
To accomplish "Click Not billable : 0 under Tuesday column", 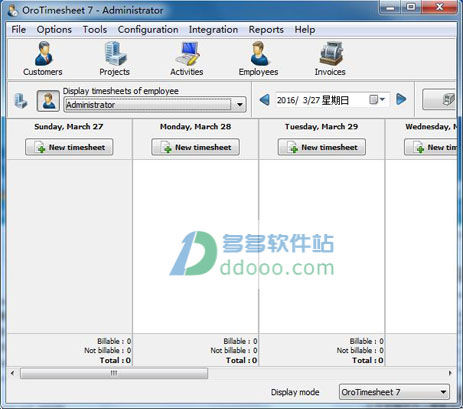I will pos(360,350).
